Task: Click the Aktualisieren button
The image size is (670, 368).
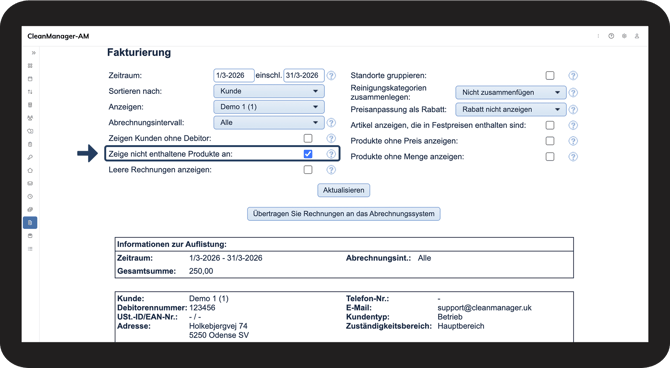Action: click(x=344, y=190)
